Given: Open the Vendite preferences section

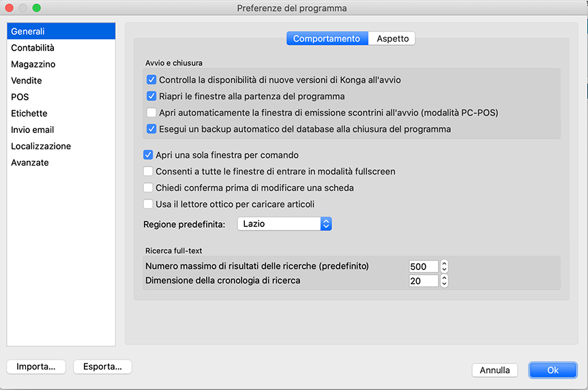Looking at the screenshot, I should coord(27,80).
